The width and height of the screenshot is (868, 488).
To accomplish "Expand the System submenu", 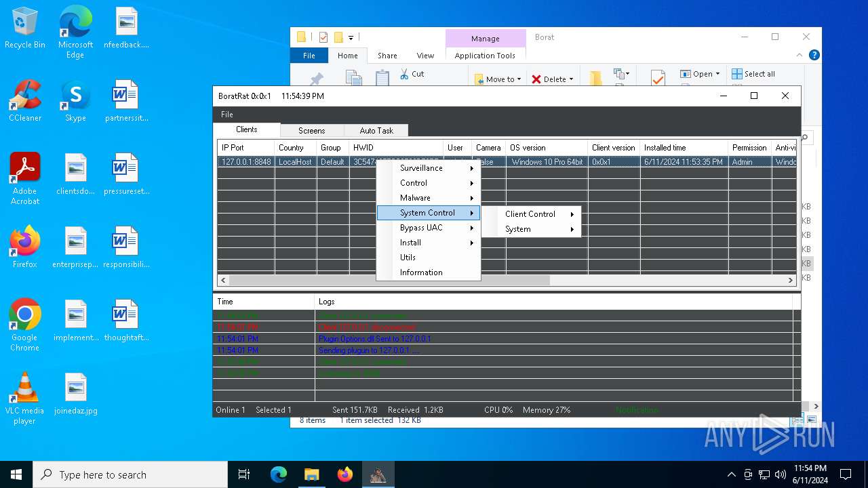I will click(531, 229).
